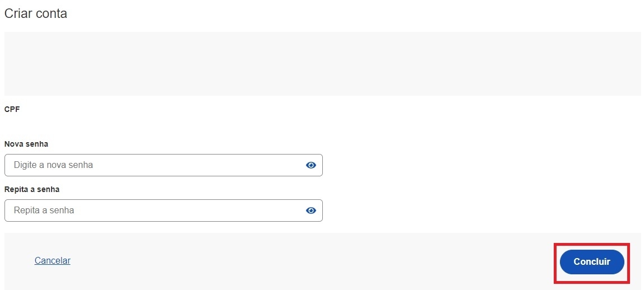Show password in the Nova senha field

311,165
